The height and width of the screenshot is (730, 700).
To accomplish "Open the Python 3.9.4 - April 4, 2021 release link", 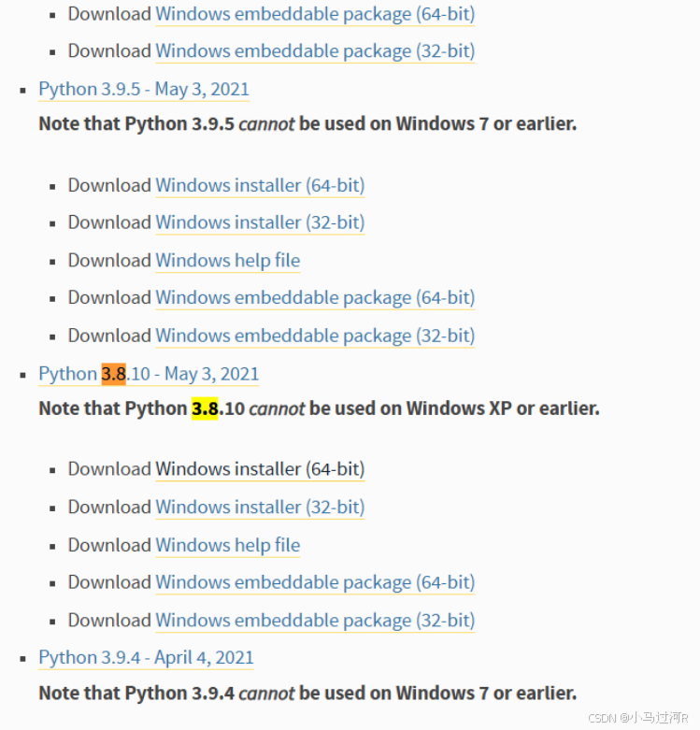I will pos(146,657).
